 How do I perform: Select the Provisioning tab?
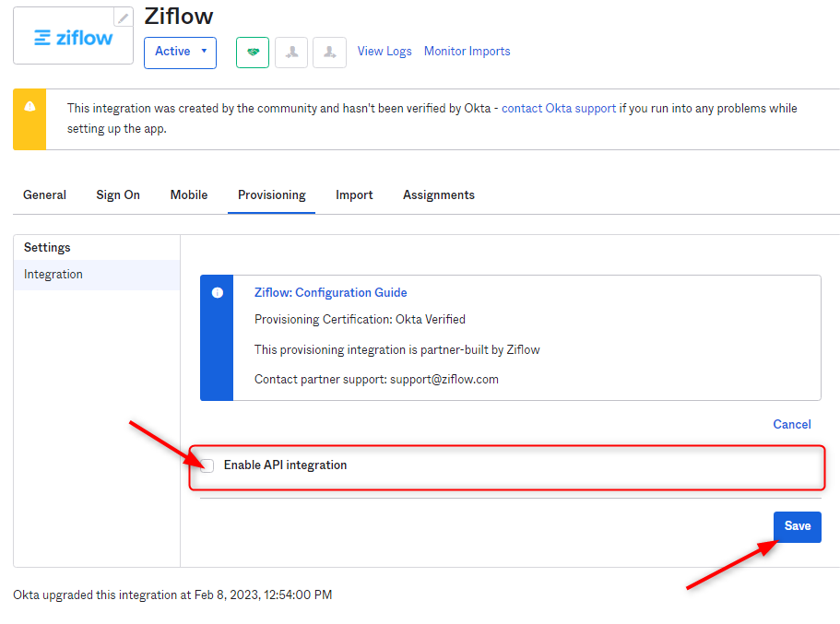click(x=272, y=195)
